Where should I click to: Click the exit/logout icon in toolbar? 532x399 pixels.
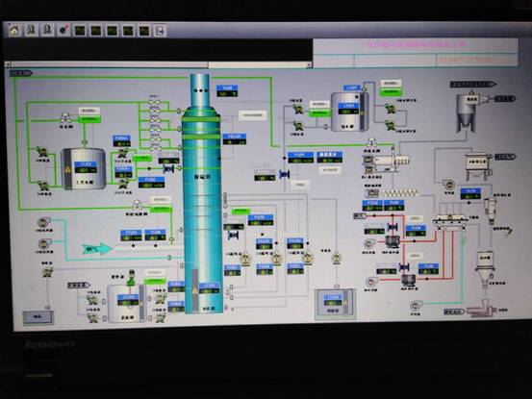coord(160,31)
